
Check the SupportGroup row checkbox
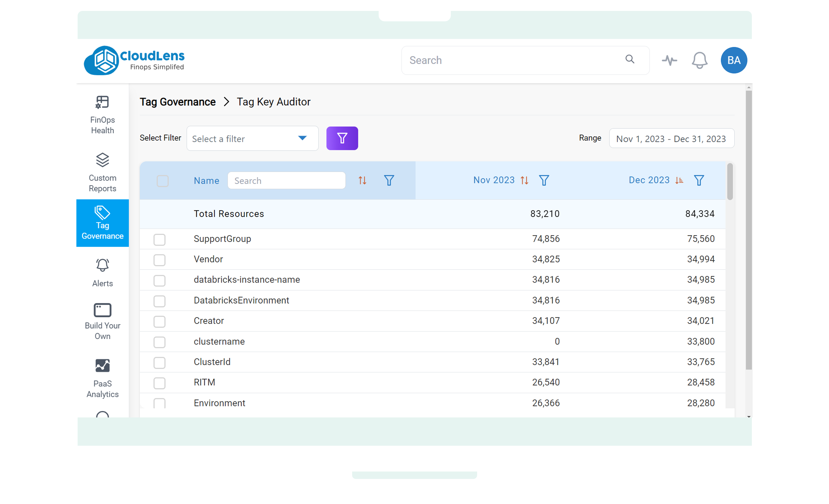(x=159, y=240)
